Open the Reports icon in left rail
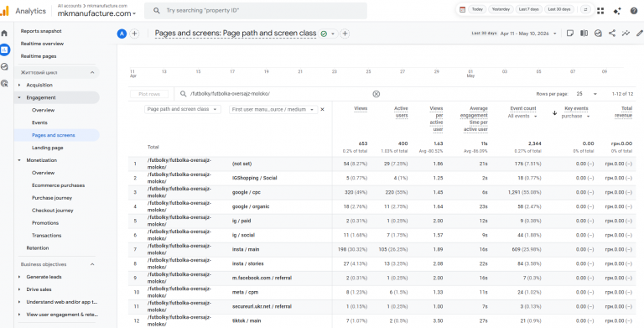 click(x=4, y=49)
